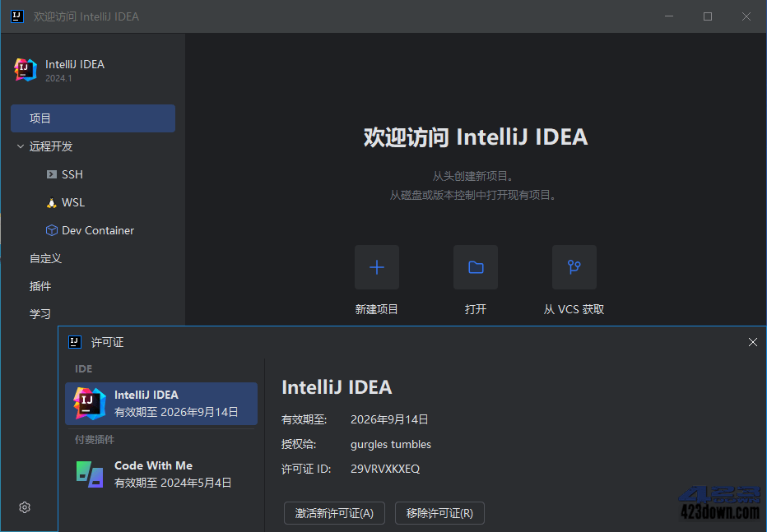Image resolution: width=767 pixels, height=532 pixels.
Task: Click the 从 VCS 获取 icon
Action: click(574, 266)
